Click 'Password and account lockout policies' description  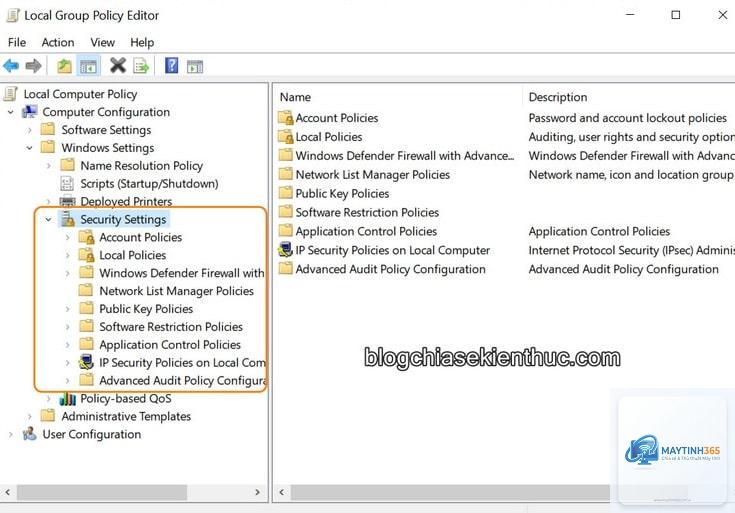[x=627, y=118]
